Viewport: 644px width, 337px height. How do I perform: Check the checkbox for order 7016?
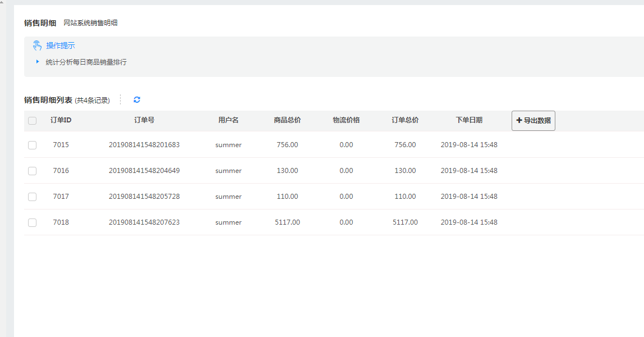[33, 171]
